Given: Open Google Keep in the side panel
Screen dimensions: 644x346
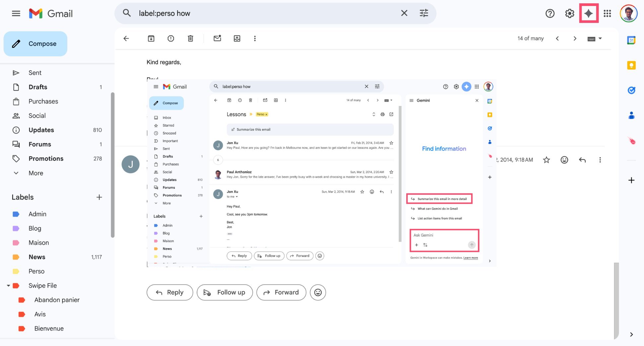Looking at the screenshot, I should pos(631,65).
